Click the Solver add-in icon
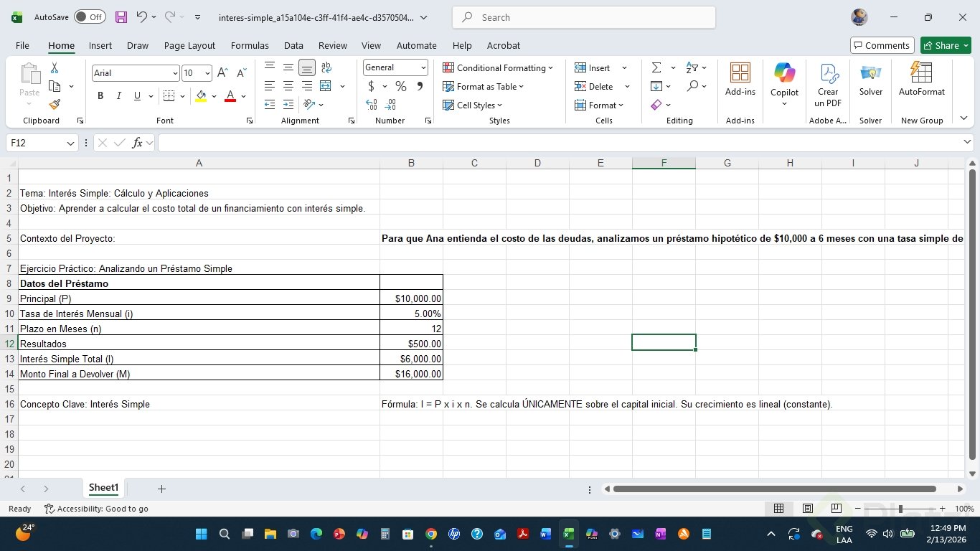Image resolution: width=980 pixels, height=551 pixels. click(x=870, y=79)
